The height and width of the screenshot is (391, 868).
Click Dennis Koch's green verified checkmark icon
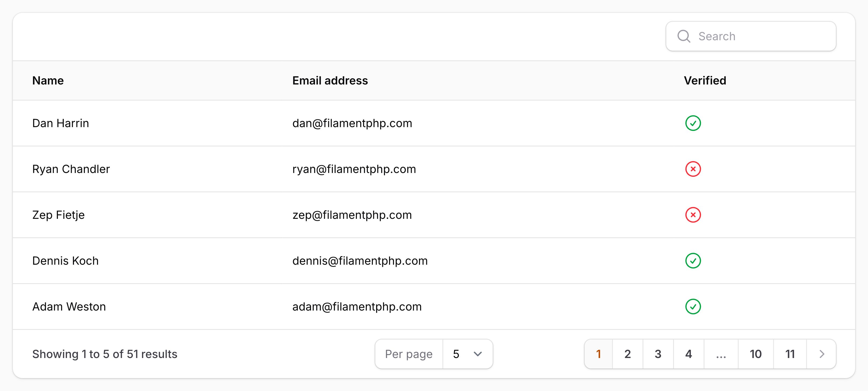(693, 261)
